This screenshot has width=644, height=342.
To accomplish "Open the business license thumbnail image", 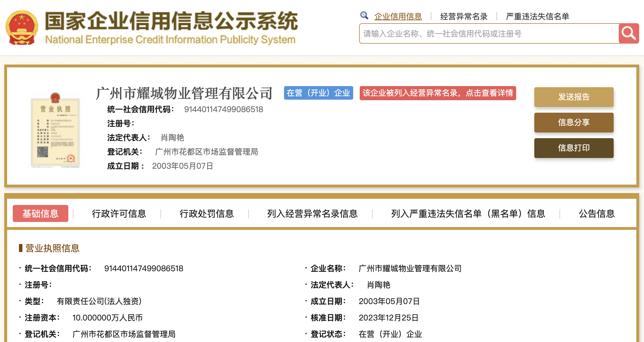I will (x=55, y=130).
